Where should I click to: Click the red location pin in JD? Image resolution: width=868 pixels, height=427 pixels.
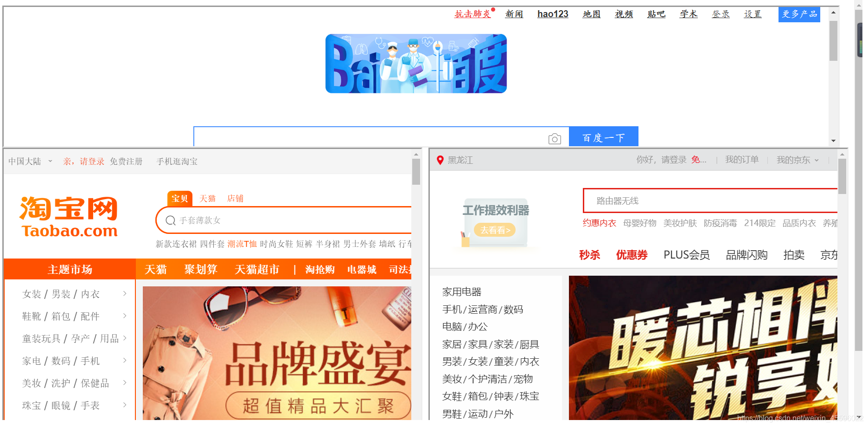pos(440,160)
